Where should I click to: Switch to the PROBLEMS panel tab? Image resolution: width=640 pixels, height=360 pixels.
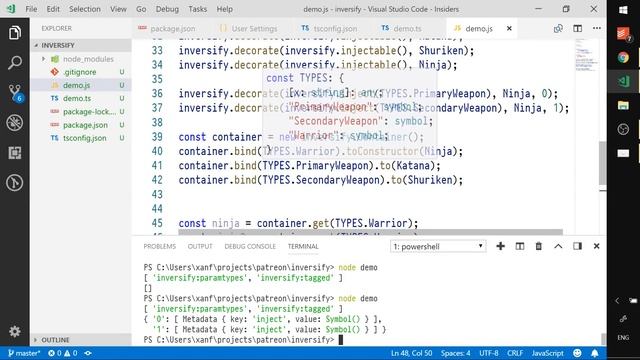[160, 247]
